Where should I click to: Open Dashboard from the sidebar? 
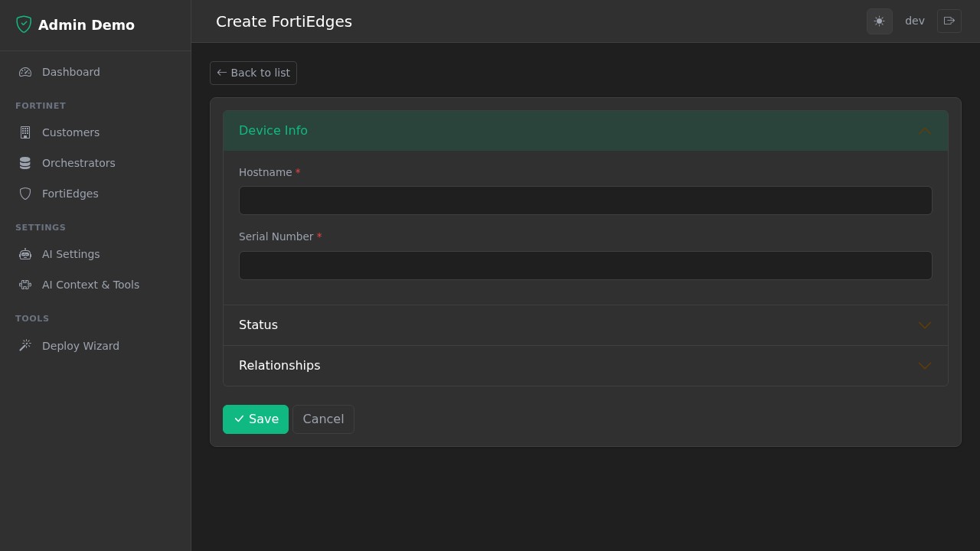coord(95,72)
